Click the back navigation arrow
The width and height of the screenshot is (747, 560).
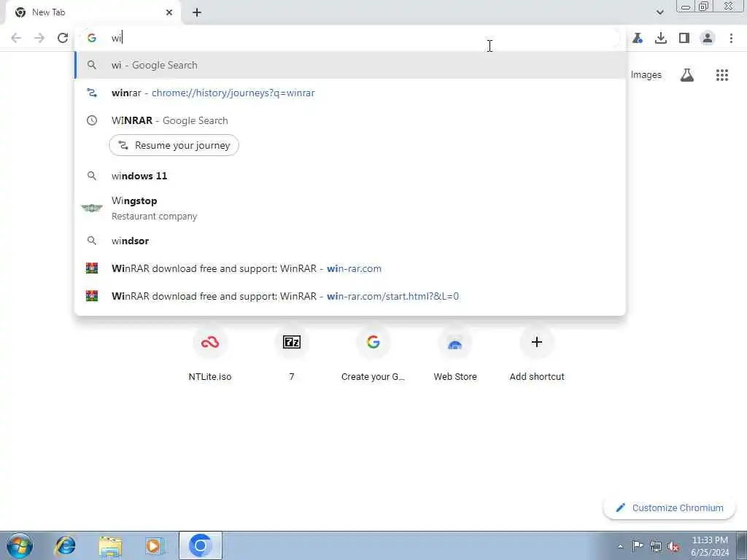pos(16,38)
